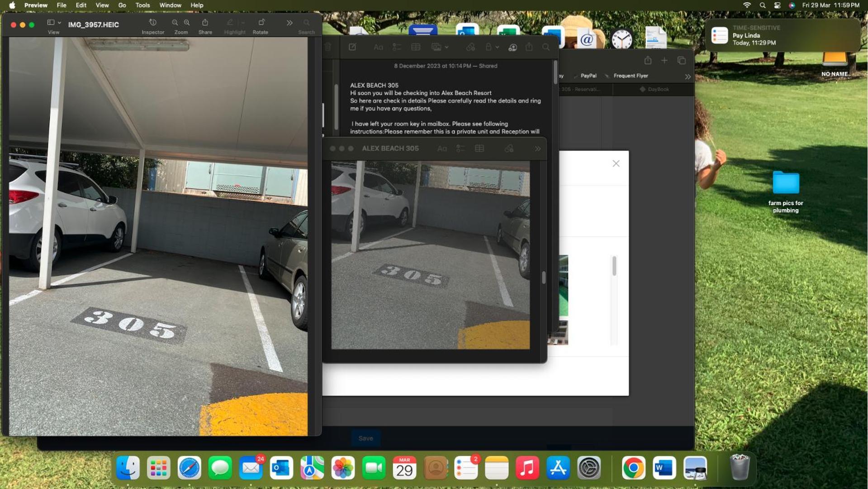Open the View menu in menu bar

tap(102, 5)
